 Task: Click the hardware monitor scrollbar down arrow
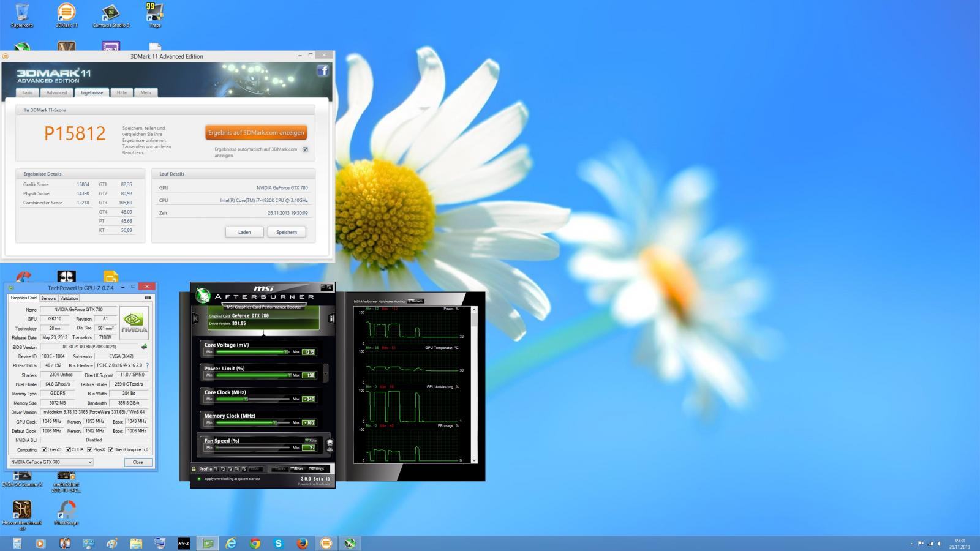point(474,460)
